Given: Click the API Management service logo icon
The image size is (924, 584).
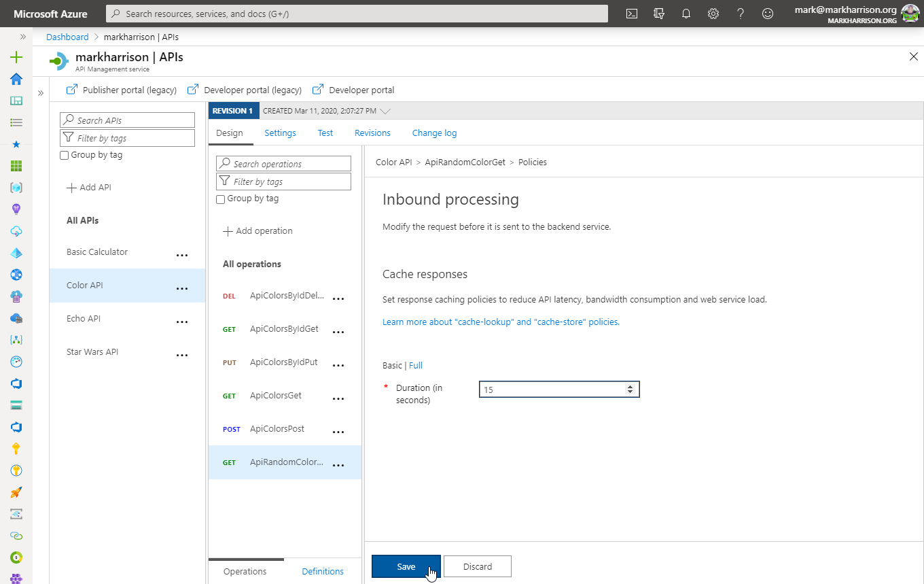Looking at the screenshot, I should pos(59,61).
